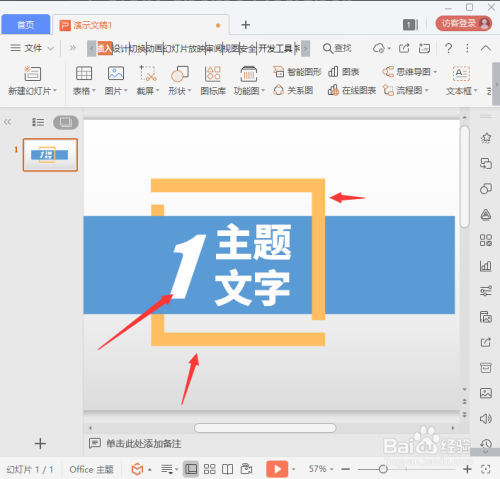The height and width of the screenshot is (479, 500).
Task: Click the Find (查找) search button
Action: click(x=337, y=48)
